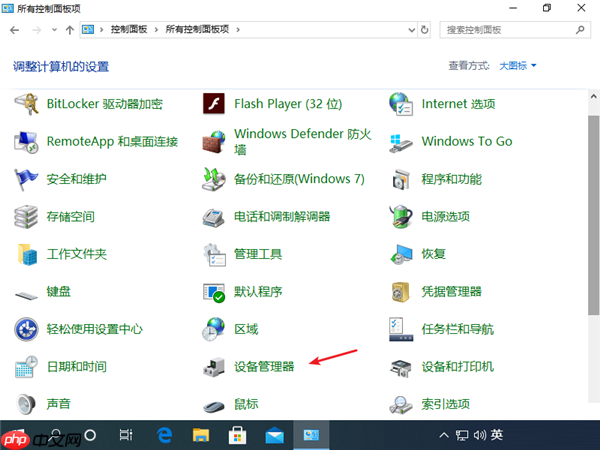
Task: Open the 管理工具 icon
Action: click(214, 254)
